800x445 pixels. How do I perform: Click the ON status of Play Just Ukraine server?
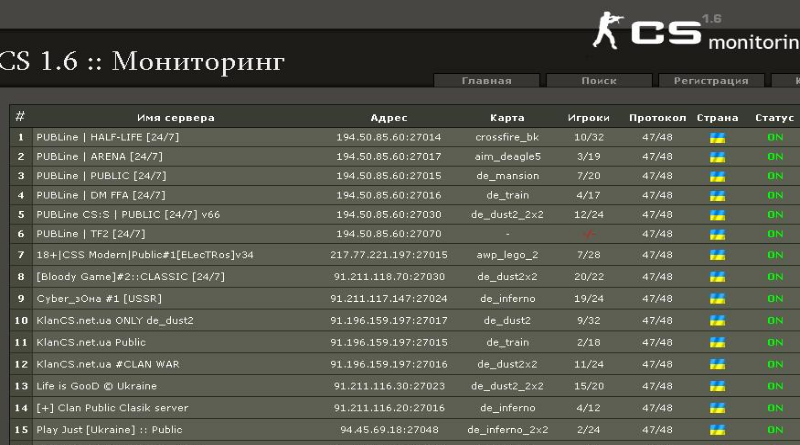tap(775, 430)
